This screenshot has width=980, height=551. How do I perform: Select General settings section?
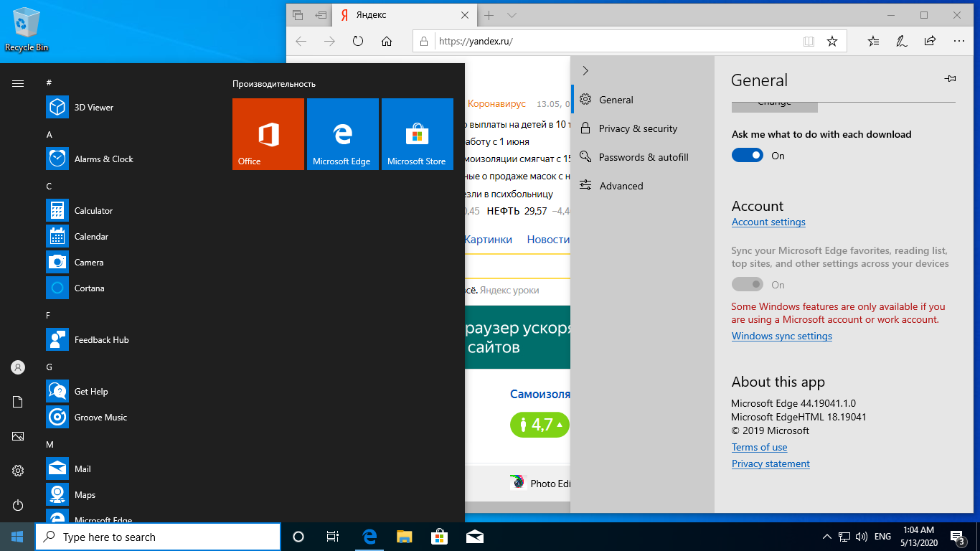(643, 100)
